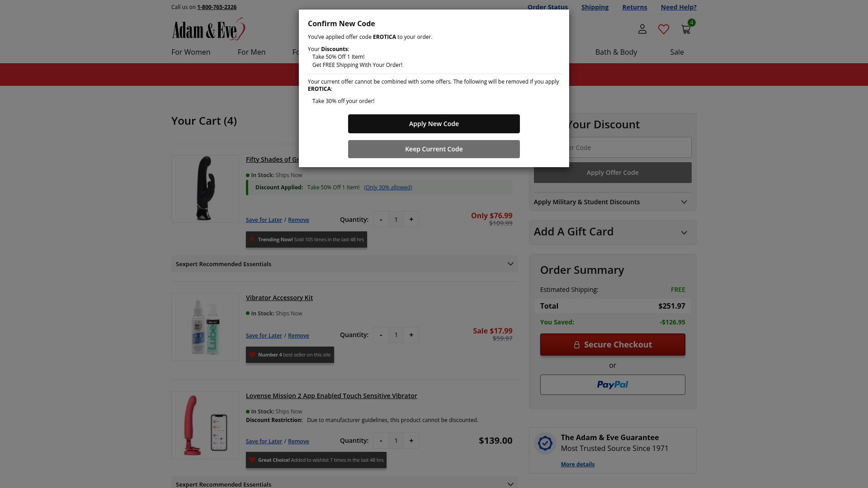Expand the Add A Gift Card section
868x488 pixels.
(613, 232)
